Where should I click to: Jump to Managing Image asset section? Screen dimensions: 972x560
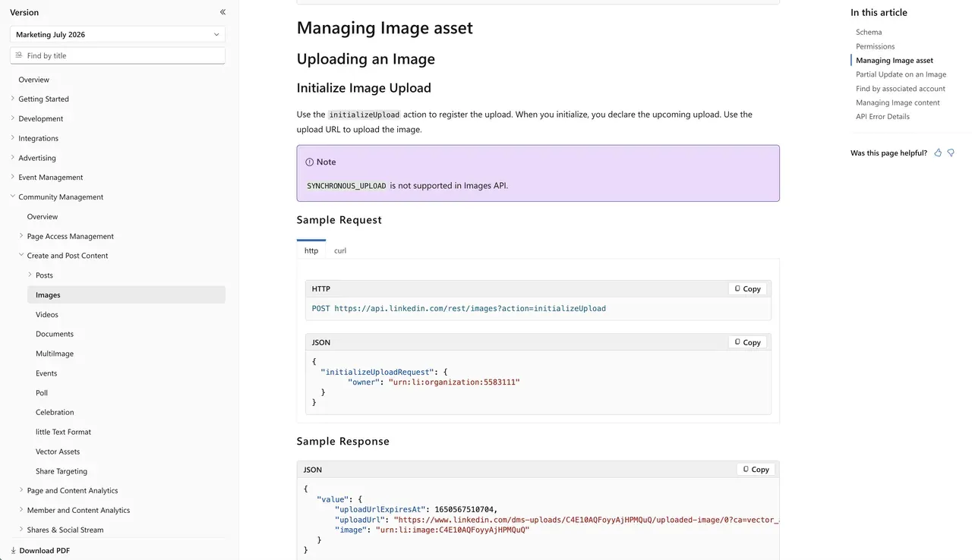(895, 60)
